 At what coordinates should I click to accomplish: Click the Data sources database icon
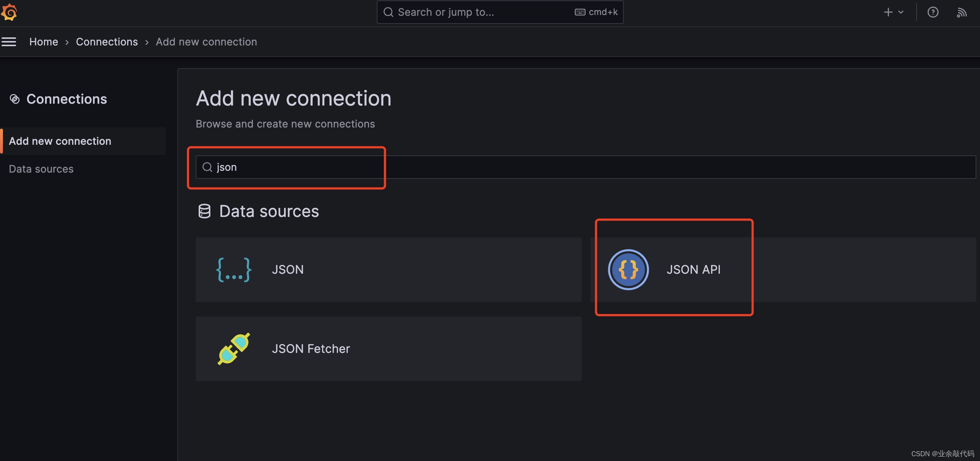(x=204, y=211)
